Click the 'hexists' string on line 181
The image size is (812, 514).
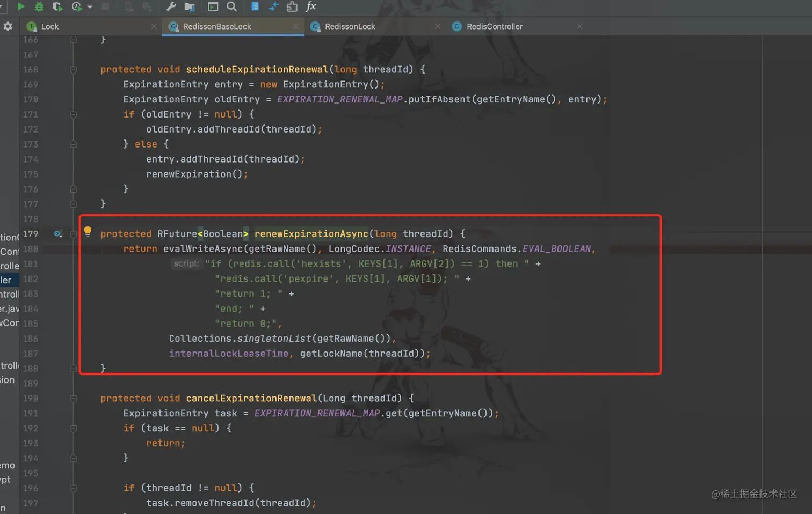(x=321, y=264)
